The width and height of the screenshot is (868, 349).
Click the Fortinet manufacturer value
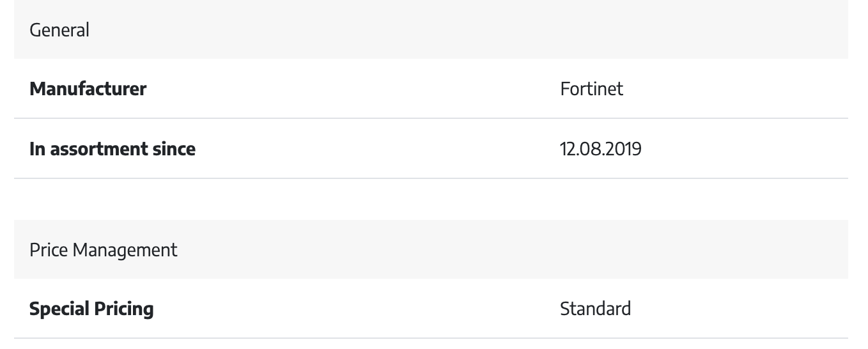click(591, 89)
